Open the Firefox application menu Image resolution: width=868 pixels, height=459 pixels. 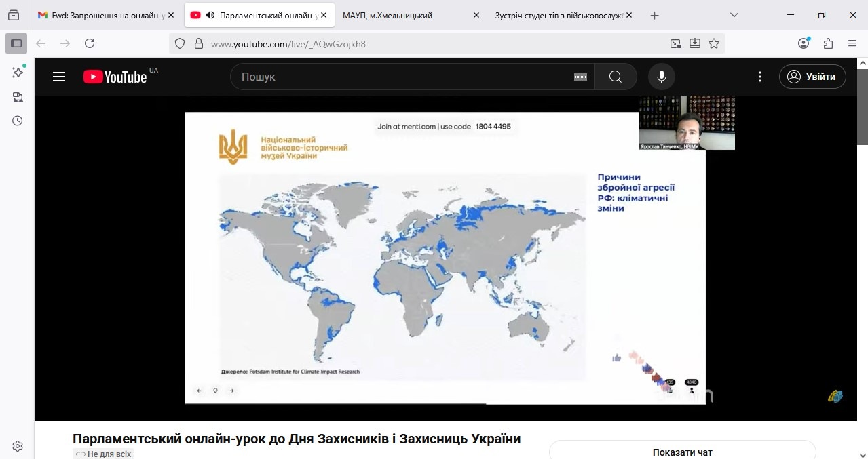click(x=852, y=43)
